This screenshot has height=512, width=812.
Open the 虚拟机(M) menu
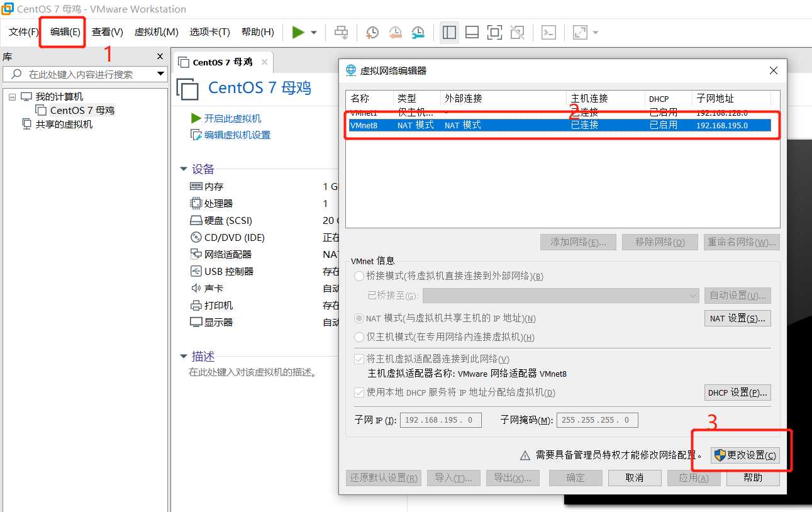tap(157, 32)
